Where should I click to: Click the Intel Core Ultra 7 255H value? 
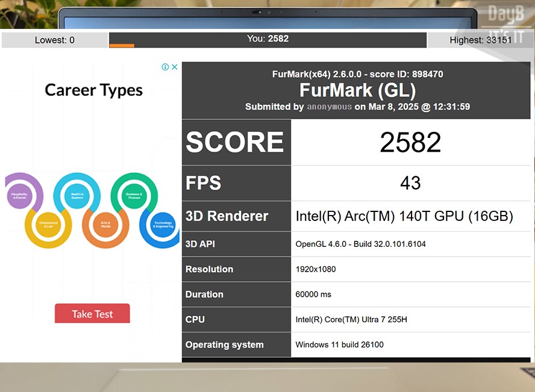coord(351,319)
